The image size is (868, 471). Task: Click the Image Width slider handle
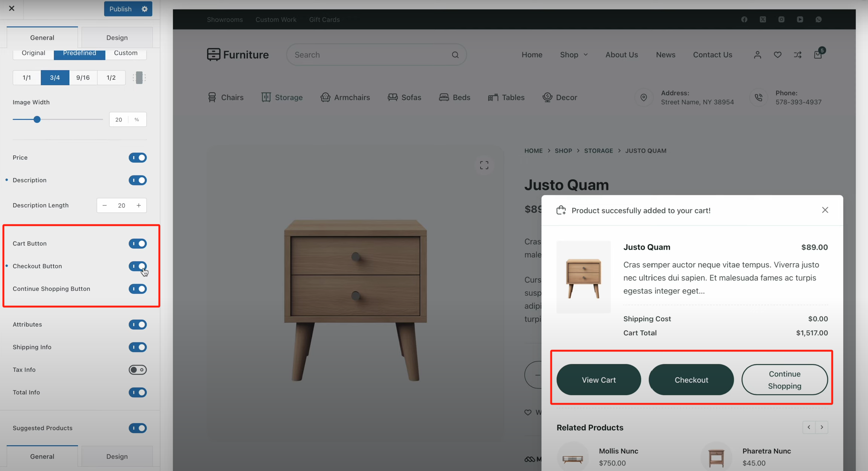(x=37, y=120)
